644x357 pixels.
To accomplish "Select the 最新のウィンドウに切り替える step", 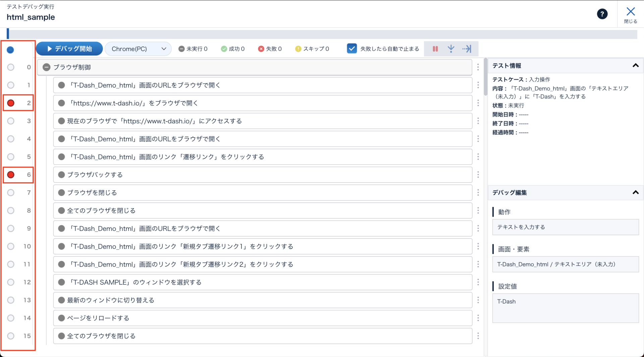I will 262,300.
